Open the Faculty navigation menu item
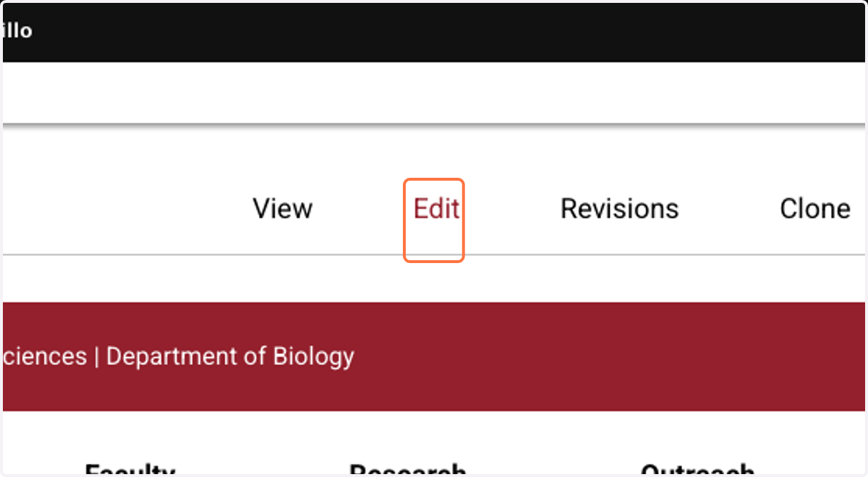 [x=130, y=469]
